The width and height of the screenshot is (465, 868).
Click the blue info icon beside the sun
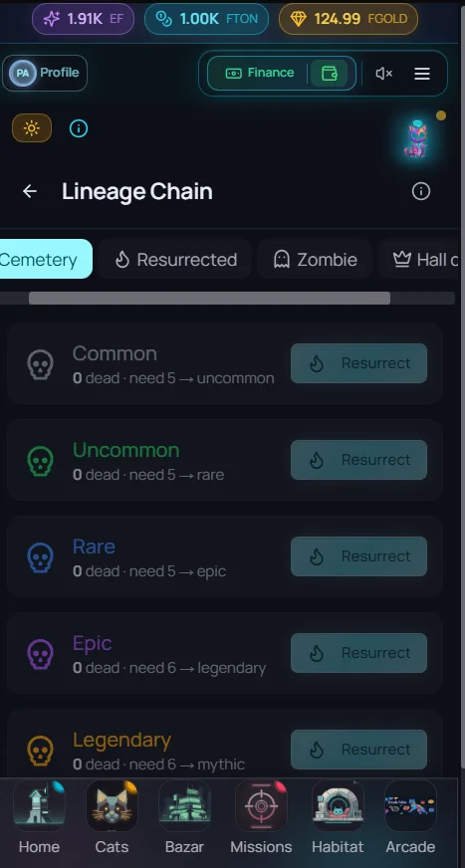click(78, 128)
